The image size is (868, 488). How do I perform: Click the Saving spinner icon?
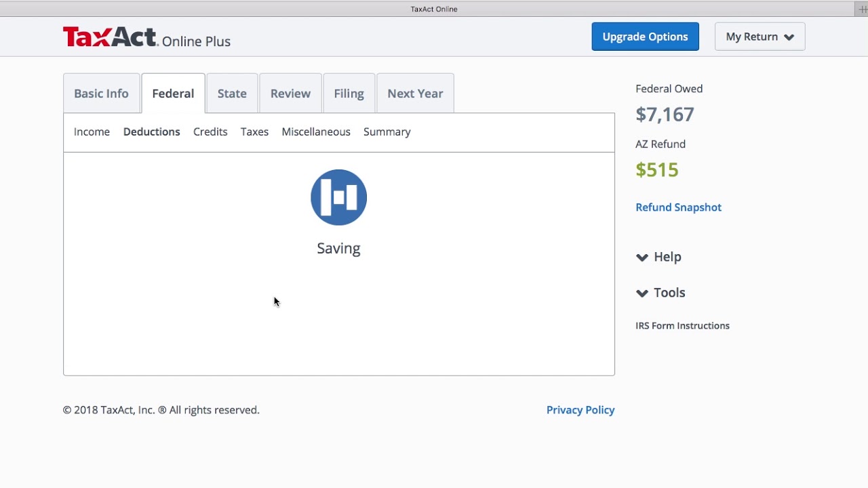point(338,197)
